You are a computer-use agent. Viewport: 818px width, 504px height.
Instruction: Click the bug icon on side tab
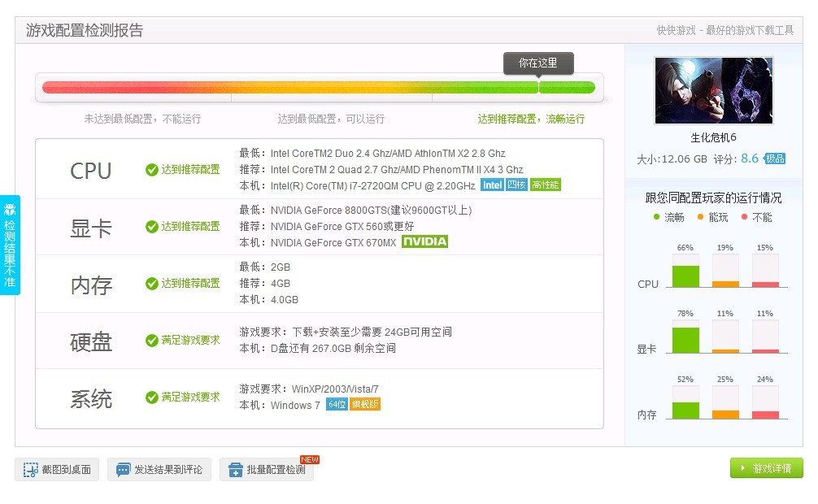pyautogui.click(x=10, y=209)
